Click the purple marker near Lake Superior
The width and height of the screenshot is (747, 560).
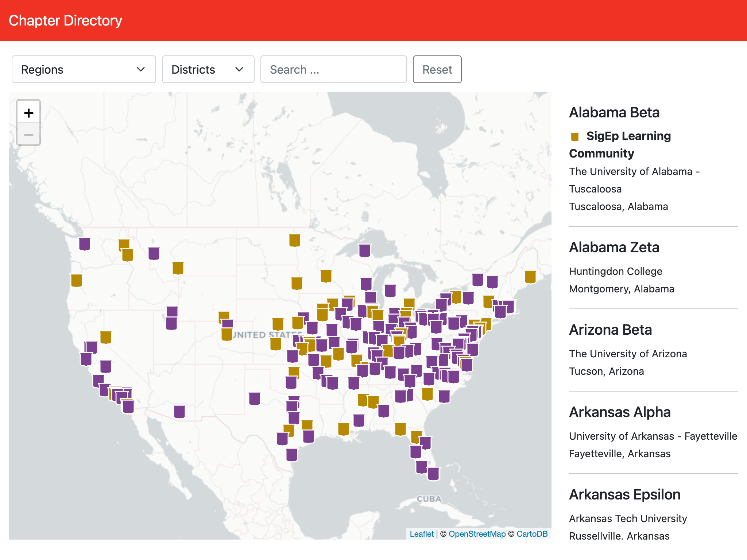[364, 250]
